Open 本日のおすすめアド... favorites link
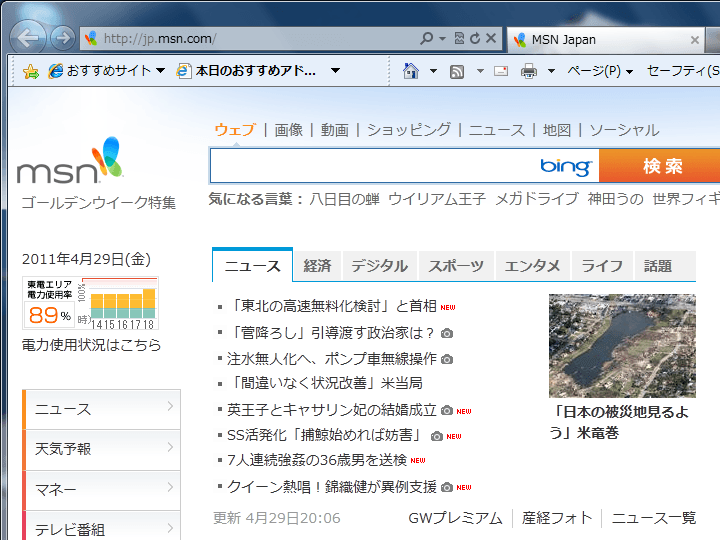Screen dimensions: 720x540 tap(247, 71)
